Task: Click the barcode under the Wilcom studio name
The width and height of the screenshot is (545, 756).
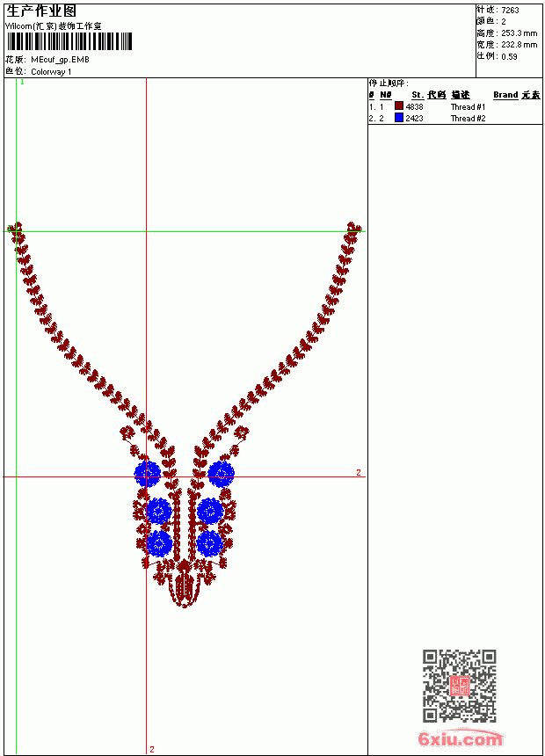Action: 69,41
